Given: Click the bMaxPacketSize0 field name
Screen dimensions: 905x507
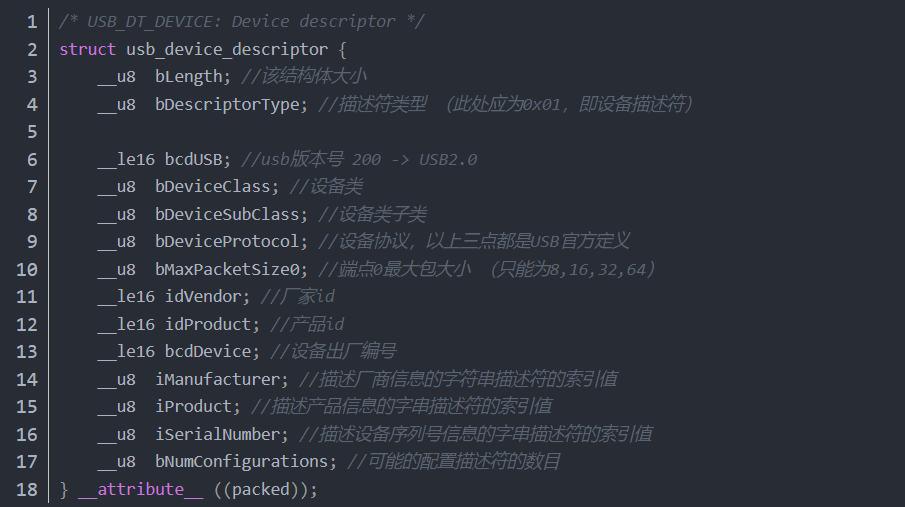Looking at the screenshot, I should [x=227, y=269].
